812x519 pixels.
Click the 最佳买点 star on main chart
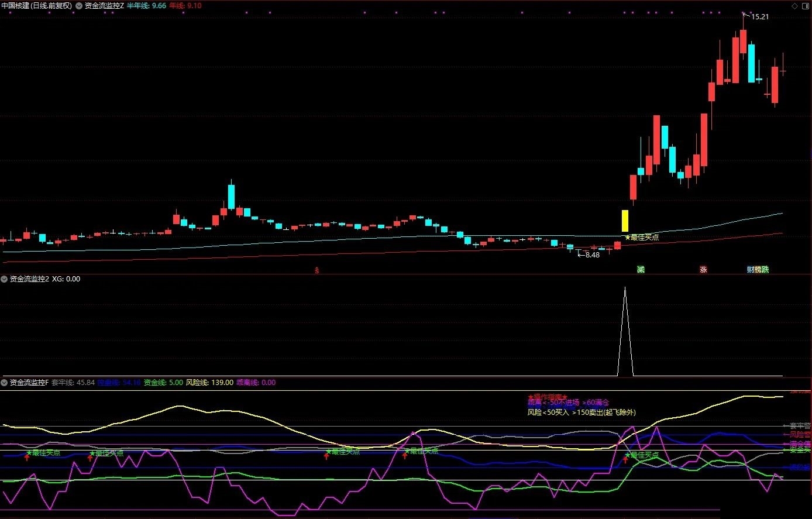(x=641, y=238)
